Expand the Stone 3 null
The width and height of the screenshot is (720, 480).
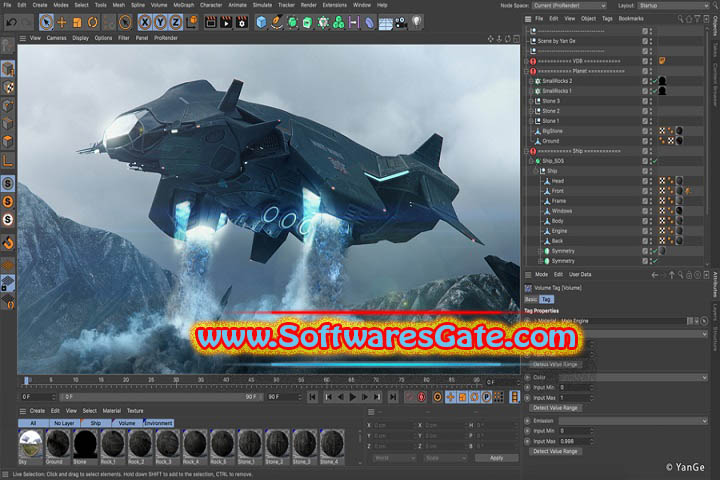530,101
